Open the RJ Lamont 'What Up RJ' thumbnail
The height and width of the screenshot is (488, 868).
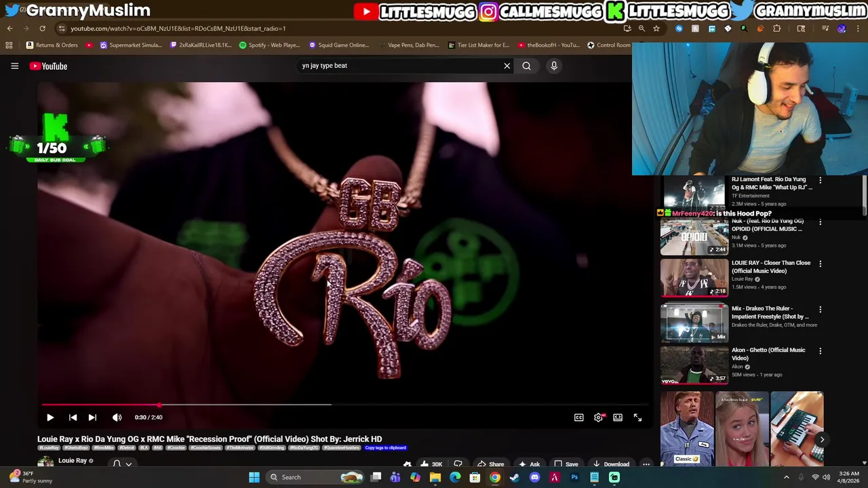coord(694,195)
